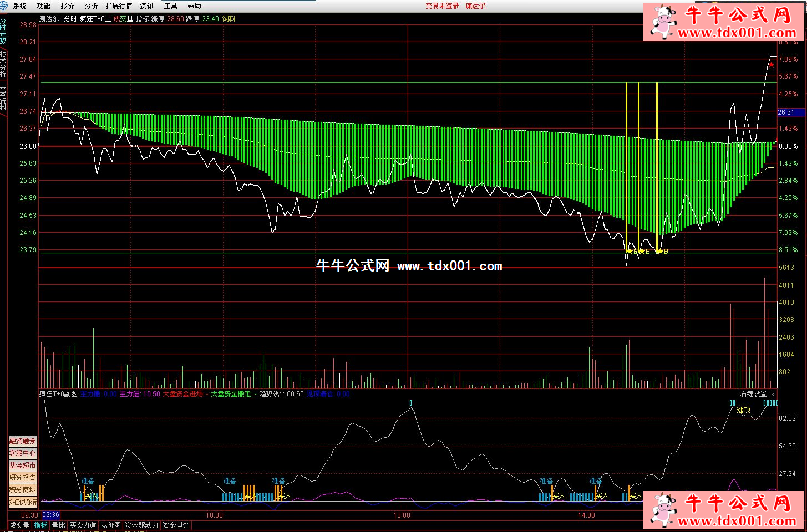The height and width of the screenshot is (532, 807).
Task: Open the 客服中心 sidebar button
Action: (22, 453)
